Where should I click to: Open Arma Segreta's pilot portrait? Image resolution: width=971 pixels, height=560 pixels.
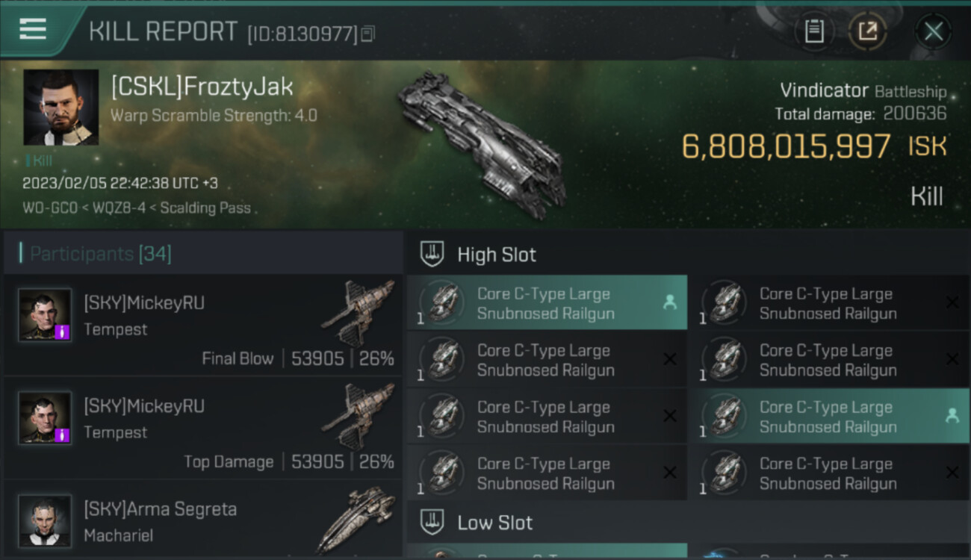pos(45,520)
